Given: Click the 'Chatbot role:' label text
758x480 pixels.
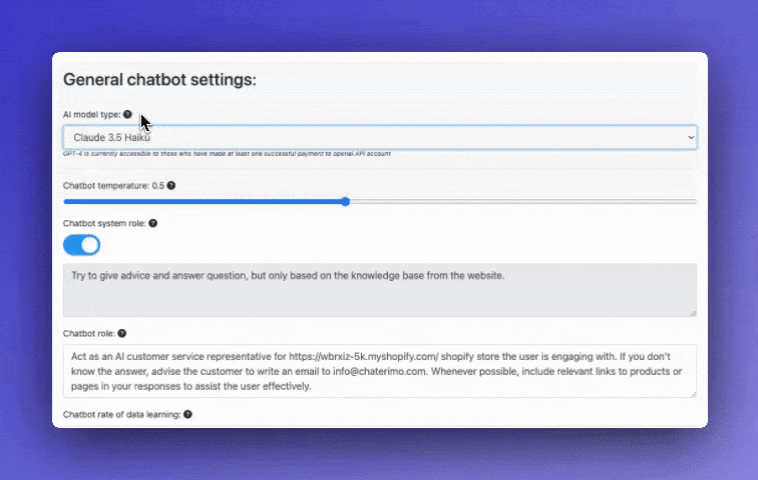Looking at the screenshot, I should pyautogui.click(x=89, y=333).
